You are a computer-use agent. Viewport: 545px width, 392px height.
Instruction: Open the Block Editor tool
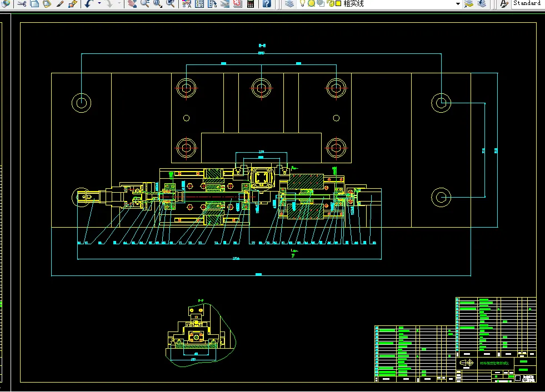pyautogui.click(x=73, y=4)
